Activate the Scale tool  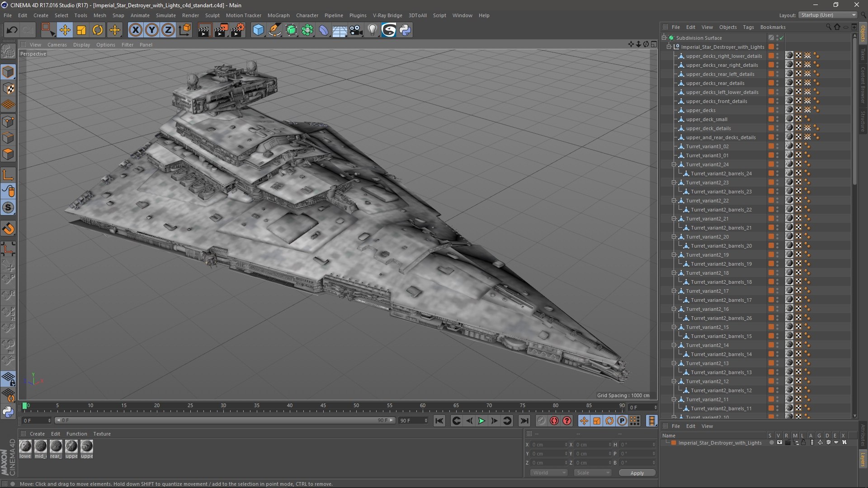[81, 30]
